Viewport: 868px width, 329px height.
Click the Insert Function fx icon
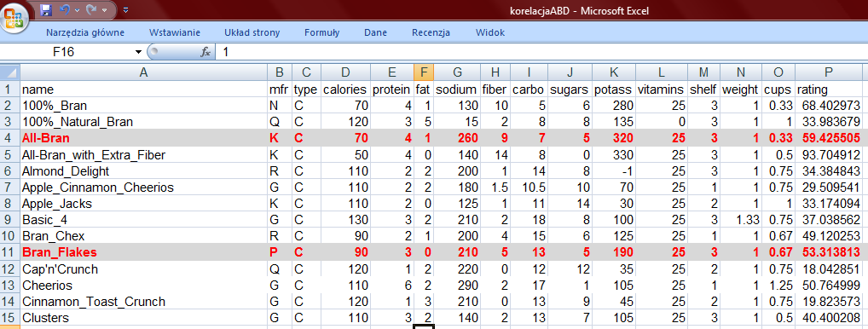(205, 53)
